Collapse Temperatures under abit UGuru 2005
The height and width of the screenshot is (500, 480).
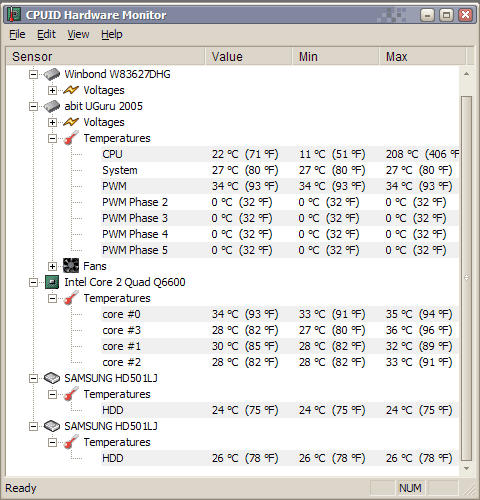pyautogui.click(x=52, y=138)
